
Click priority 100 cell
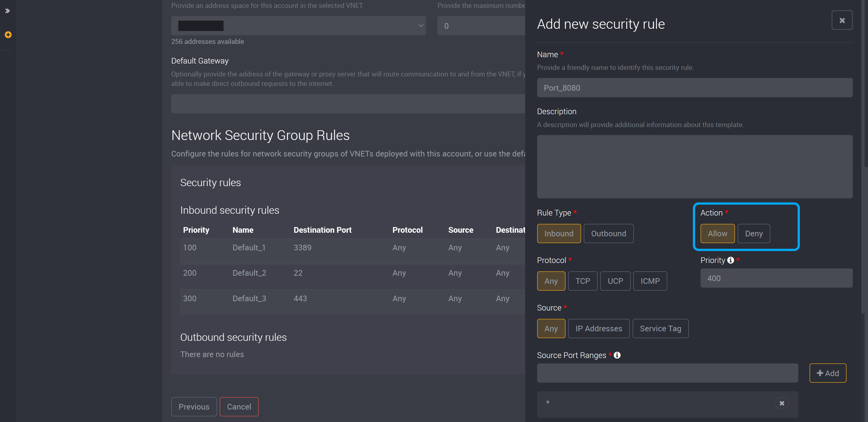pyautogui.click(x=190, y=248)
